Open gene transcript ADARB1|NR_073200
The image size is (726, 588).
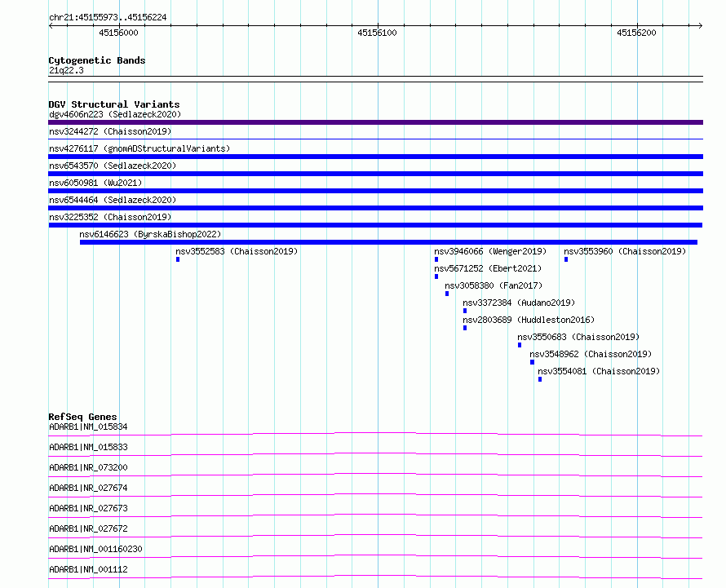point(88,467)
